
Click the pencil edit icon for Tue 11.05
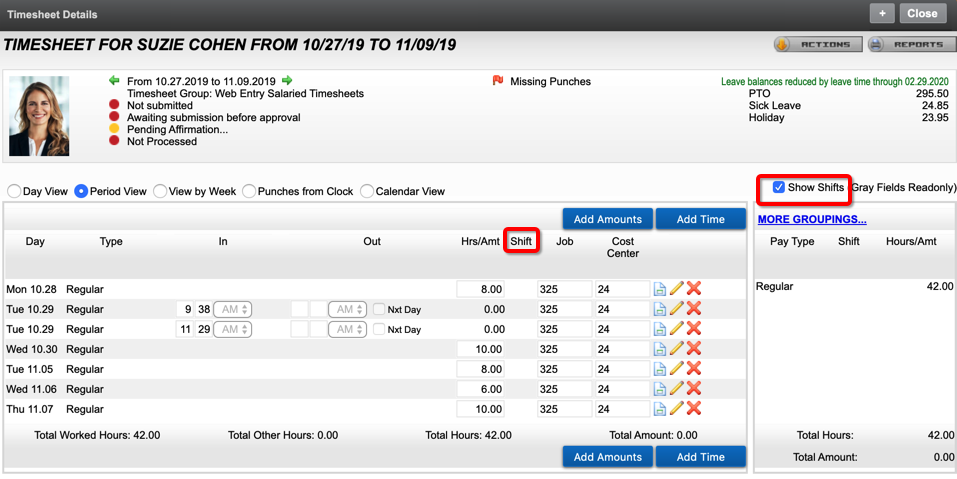(x=677, y=369)
